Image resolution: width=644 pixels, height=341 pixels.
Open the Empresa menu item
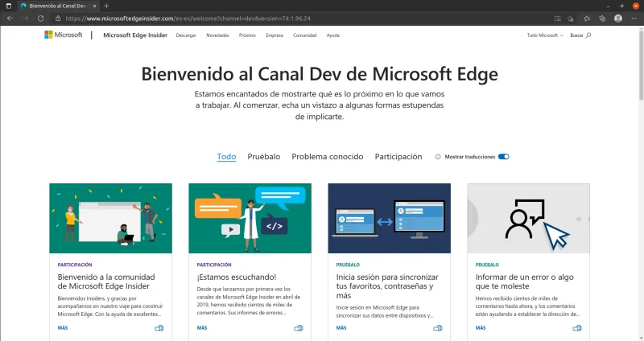tap(275, 35)
